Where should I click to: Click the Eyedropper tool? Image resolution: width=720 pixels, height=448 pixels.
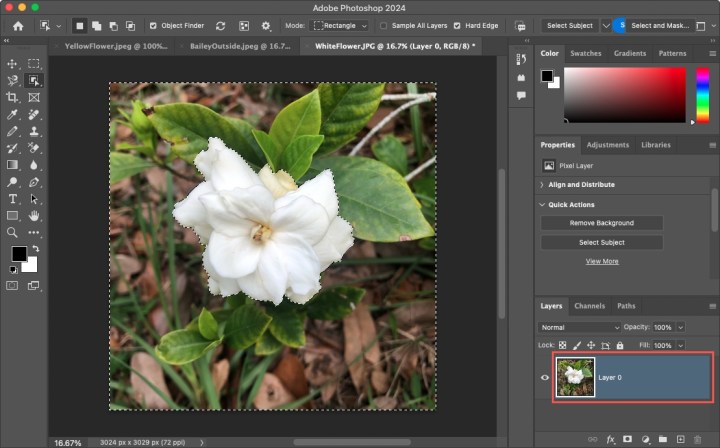(x=13, y=114)
